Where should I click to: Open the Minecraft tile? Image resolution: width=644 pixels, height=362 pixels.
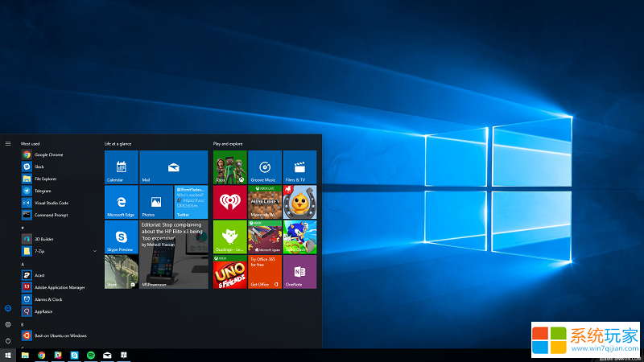click(x=265, y=202)
